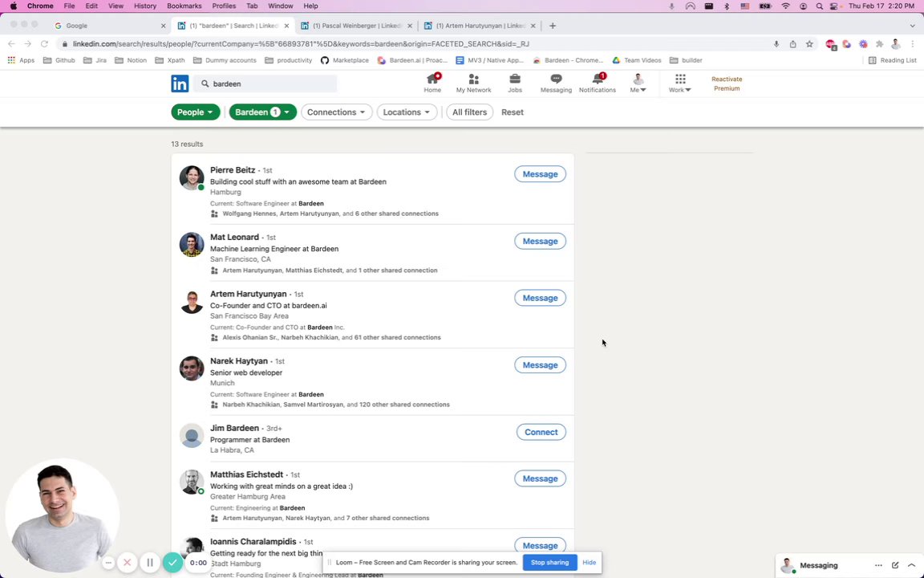The width and height of the screenshot is (924, 578).
Task: Open Mat Leonard's profile photo
Action: click(192, 245)
